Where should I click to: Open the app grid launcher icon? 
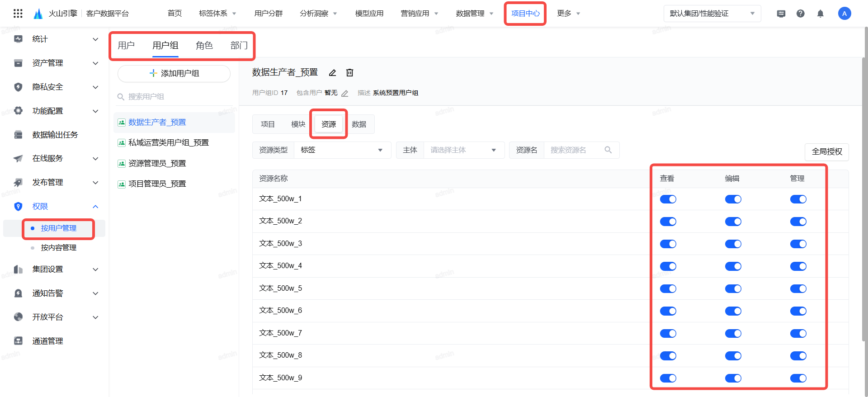coord(18,14)
